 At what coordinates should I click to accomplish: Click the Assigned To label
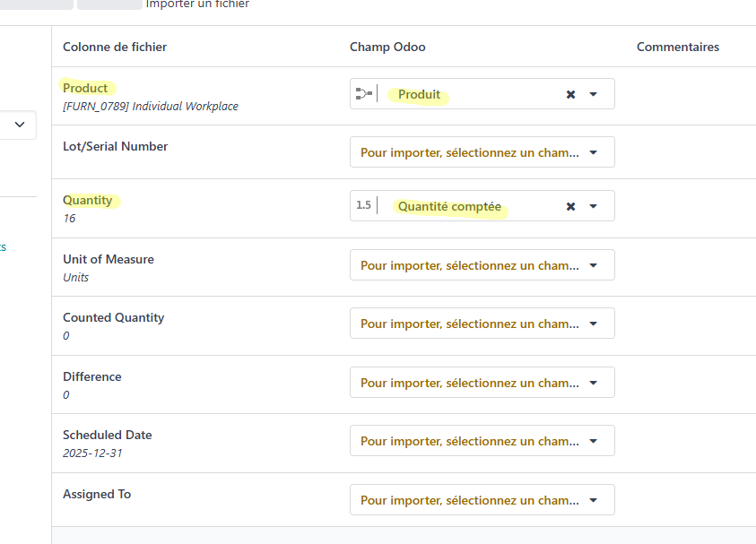point(97,495)
